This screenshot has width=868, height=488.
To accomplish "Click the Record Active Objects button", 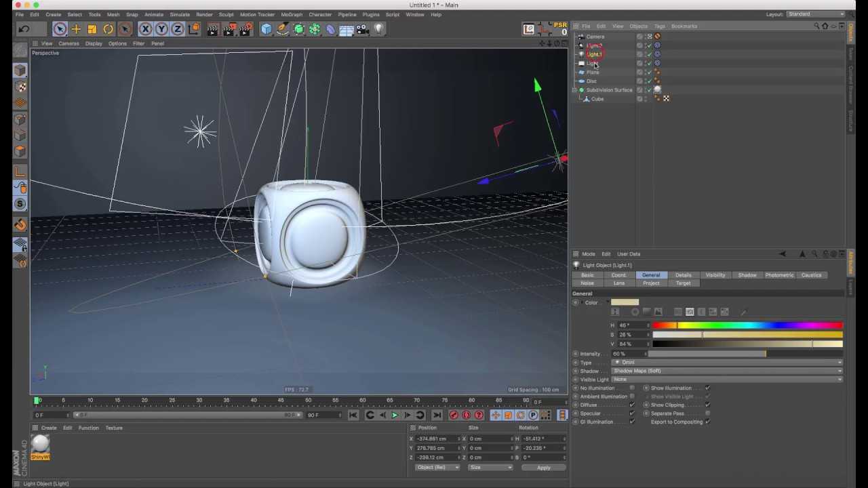I will pyautogui.click(x=454, y=415).
